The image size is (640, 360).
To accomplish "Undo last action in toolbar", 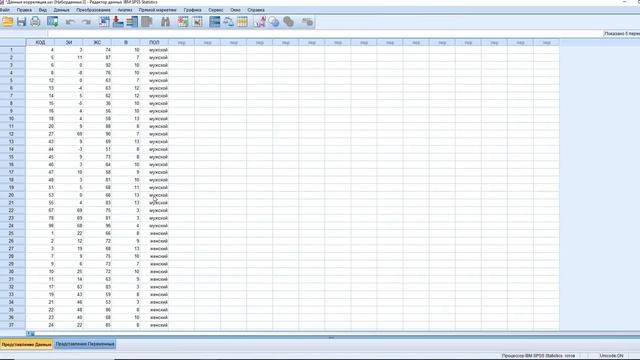I will [x=70, y=22].
